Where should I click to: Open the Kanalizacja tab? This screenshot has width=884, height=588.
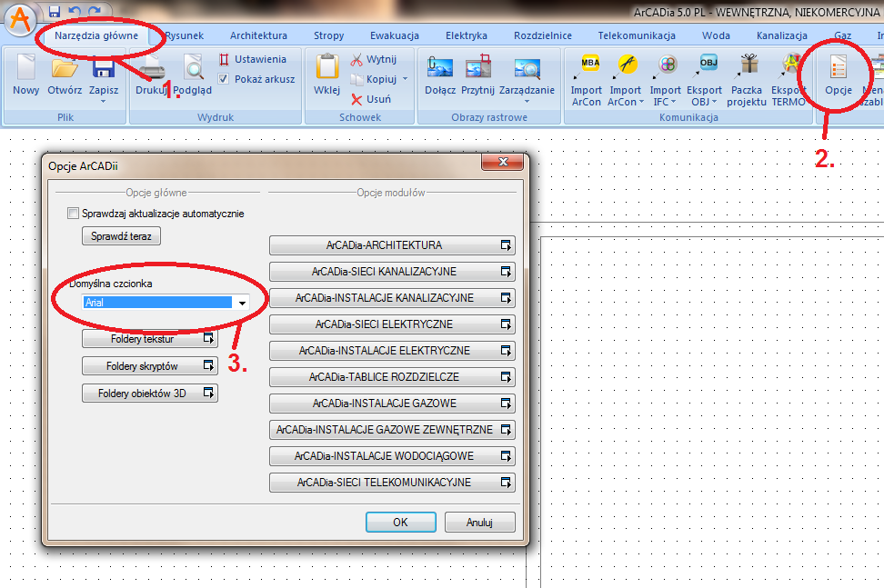(x=782, y=35)
